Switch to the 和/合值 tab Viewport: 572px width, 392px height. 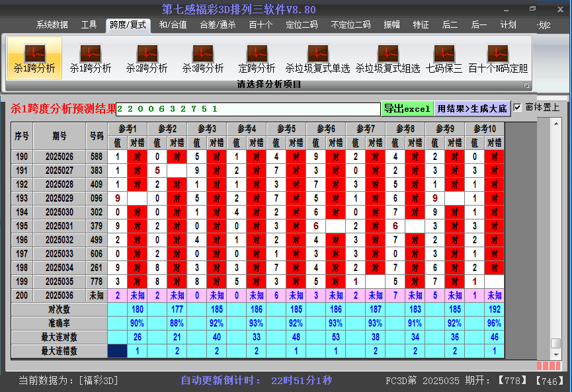click(x=173, y=25)
